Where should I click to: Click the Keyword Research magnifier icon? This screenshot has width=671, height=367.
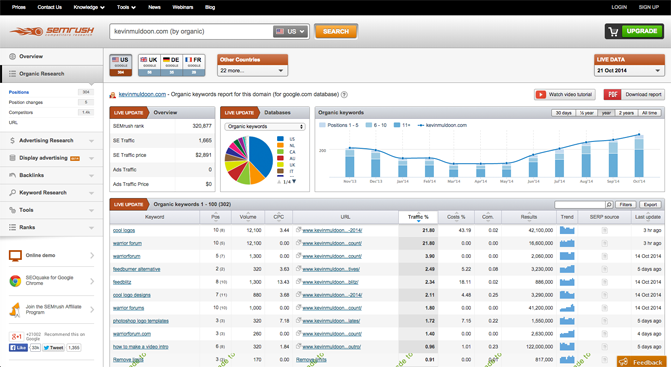coord(12,193)
